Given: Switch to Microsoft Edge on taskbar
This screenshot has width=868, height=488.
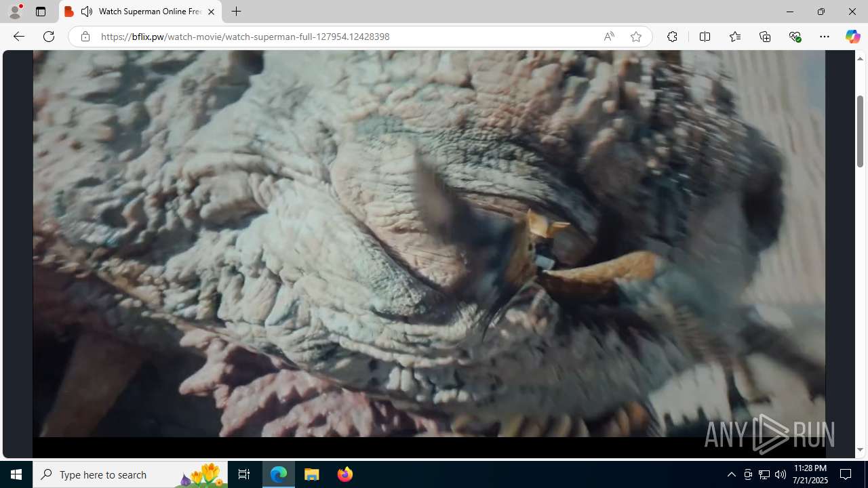Looking at the screenshot, I should click(279, 474).
